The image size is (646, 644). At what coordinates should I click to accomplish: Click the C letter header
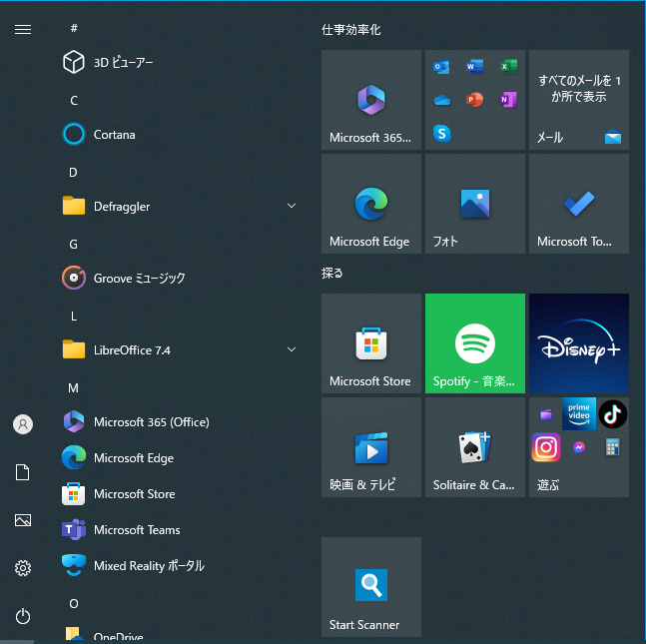click(x=74, y=100)
